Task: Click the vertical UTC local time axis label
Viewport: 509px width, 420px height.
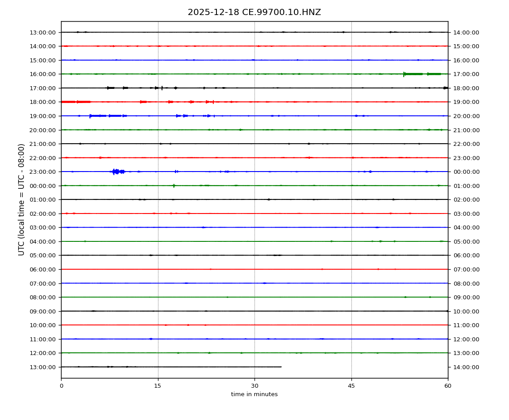Action: [x=22, y=199]
